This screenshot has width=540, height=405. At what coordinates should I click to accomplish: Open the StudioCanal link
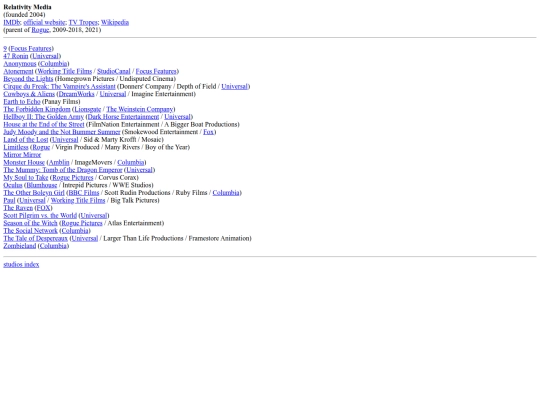click(114, 71)
